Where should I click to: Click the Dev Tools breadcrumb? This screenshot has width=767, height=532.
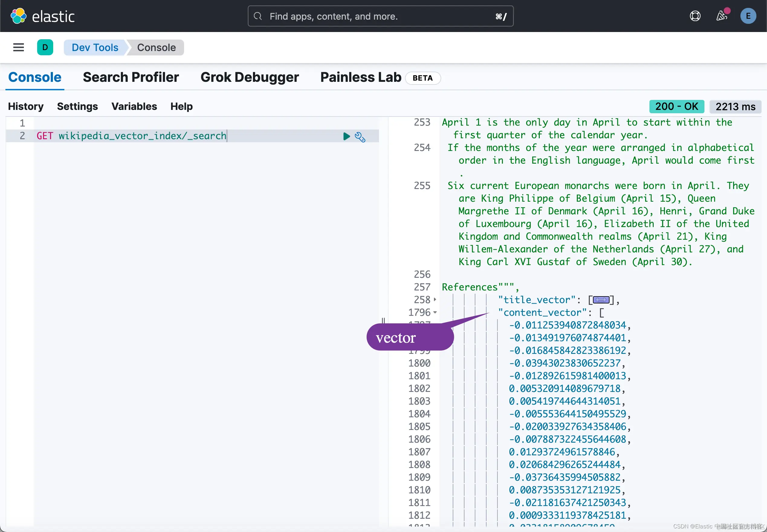[95, 47]
